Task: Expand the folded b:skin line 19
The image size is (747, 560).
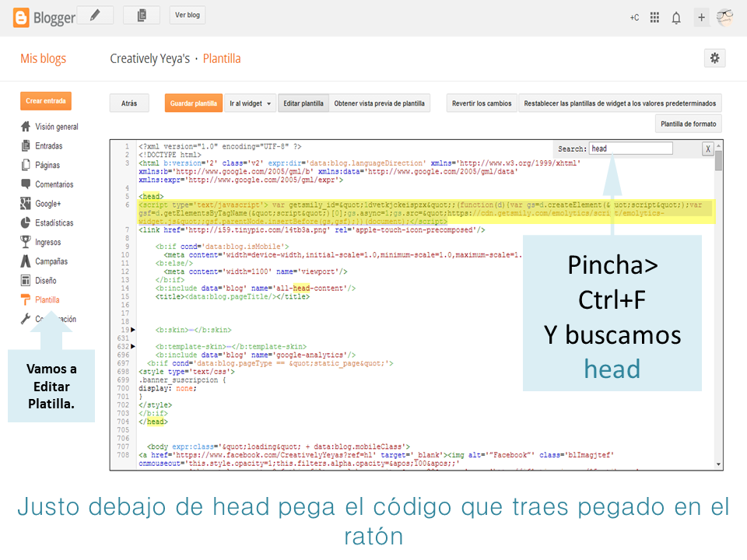Action: click(133, 330)
